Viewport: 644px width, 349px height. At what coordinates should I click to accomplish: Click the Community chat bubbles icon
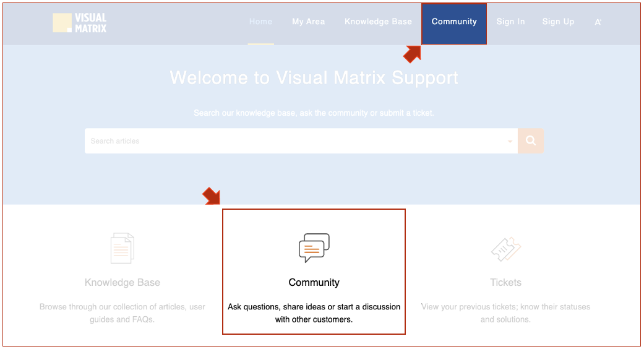(314, 248)
